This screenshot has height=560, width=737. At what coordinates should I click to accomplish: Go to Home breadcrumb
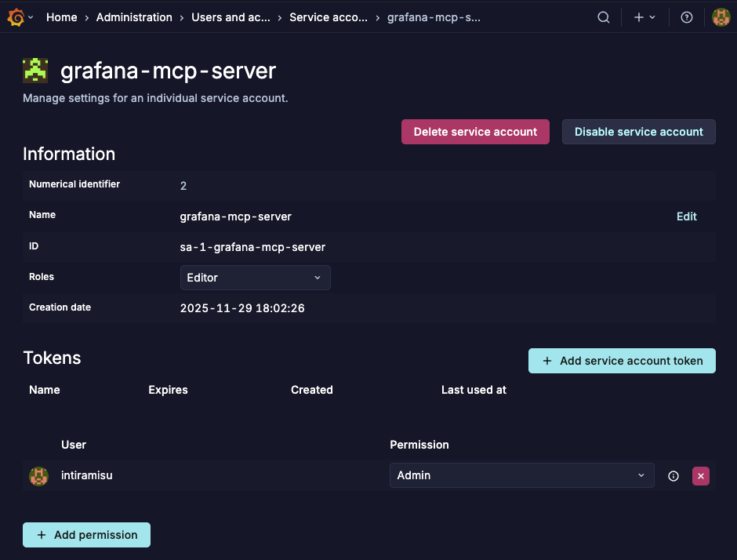coord(62,17)
